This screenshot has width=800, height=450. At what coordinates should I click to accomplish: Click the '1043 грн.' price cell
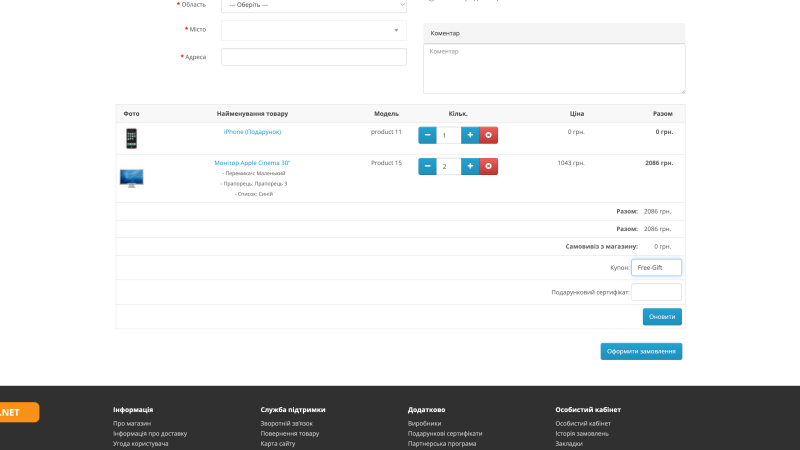tap(571, 163)
